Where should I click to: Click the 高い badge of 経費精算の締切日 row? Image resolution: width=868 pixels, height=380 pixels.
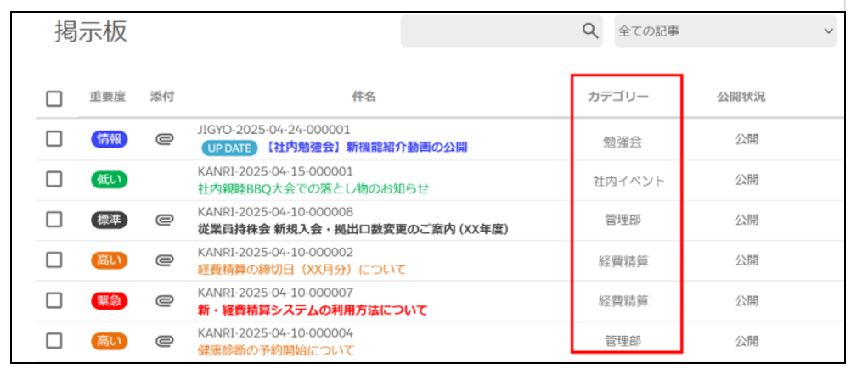point(109,260)
